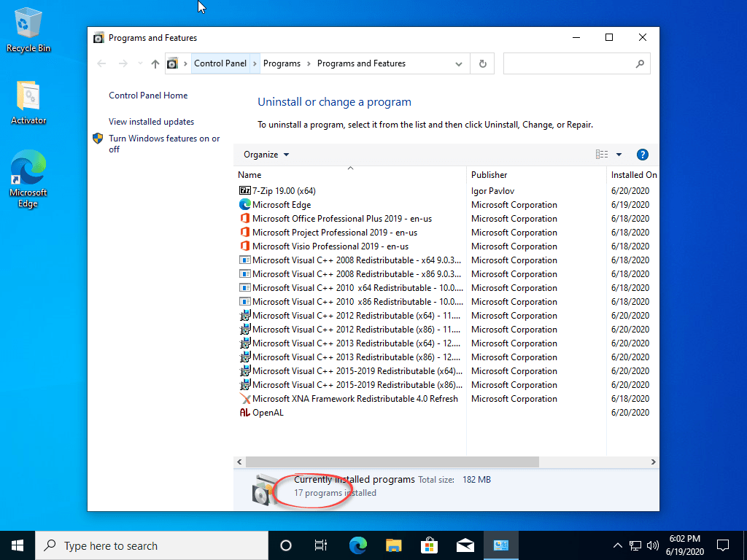Expand the chevron after Programs in breadcrumb
The image size is (747, 560).
[x=309, y=64]
